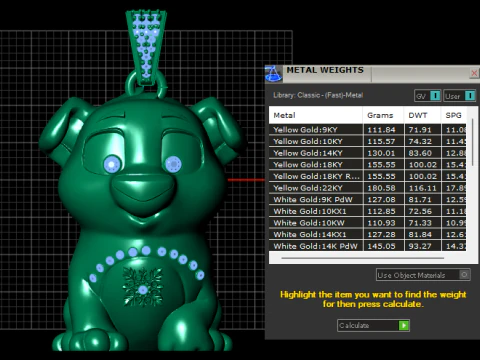This screenshot has width=480, height=360.
Task: Click DWT value 81.84
Action: [420, 235]
